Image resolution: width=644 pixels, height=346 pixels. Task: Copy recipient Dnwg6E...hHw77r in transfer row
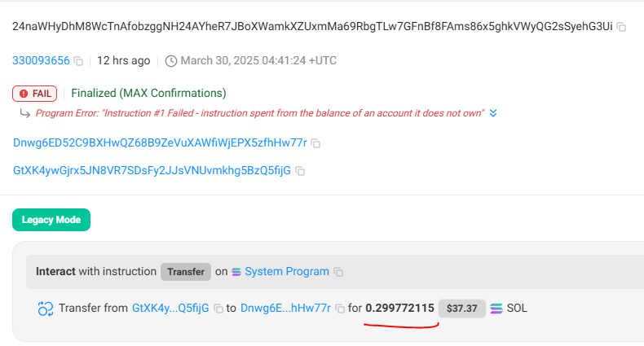tap(340, 309)
